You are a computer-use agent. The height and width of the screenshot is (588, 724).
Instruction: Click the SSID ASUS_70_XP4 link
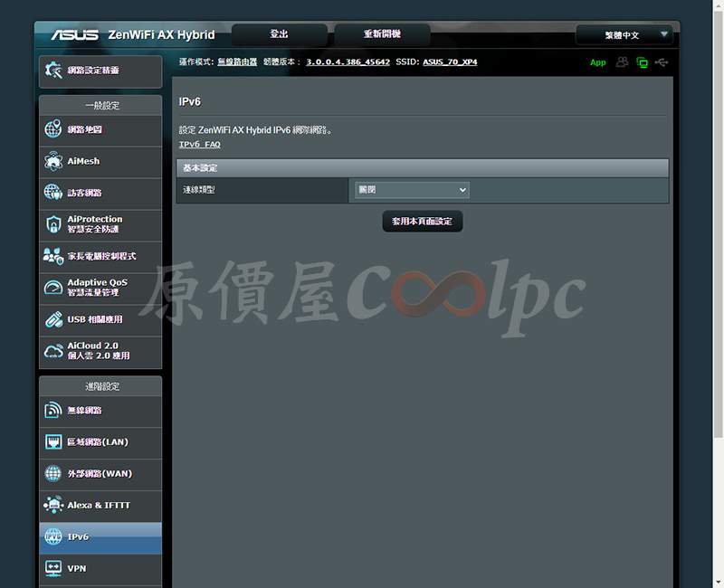450,62
